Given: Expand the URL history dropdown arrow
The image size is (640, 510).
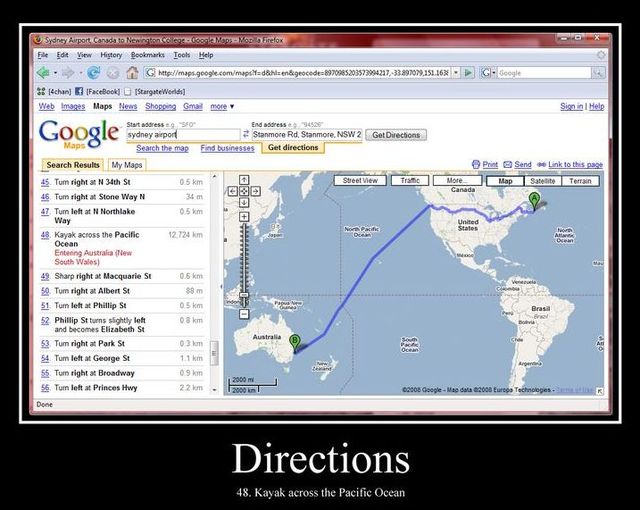Looking at the screenshot, I should click(x=456, y=73).
